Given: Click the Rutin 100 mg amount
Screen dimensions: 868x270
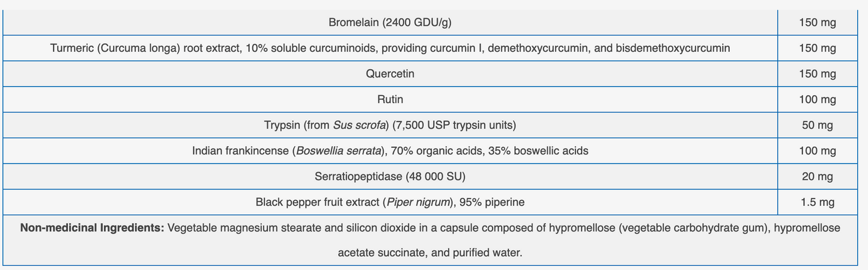Looking at the screenshot, I should tap(817, 99).
